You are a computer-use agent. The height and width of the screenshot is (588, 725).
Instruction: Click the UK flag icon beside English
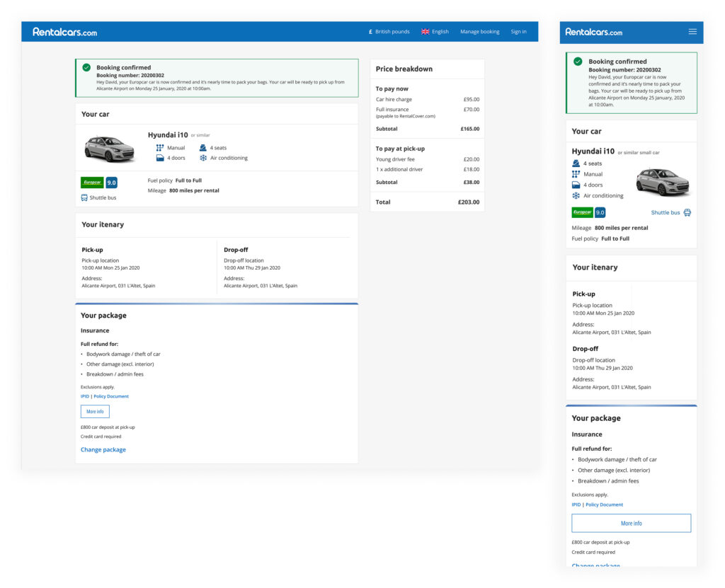426,32
